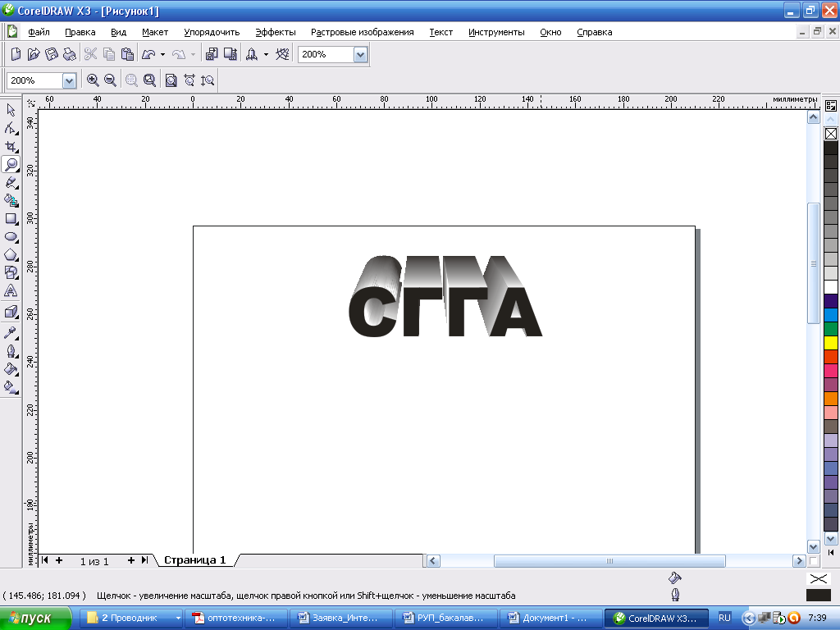
Task: Click the Undo arrow icon
Action: (x=148, y=54)
